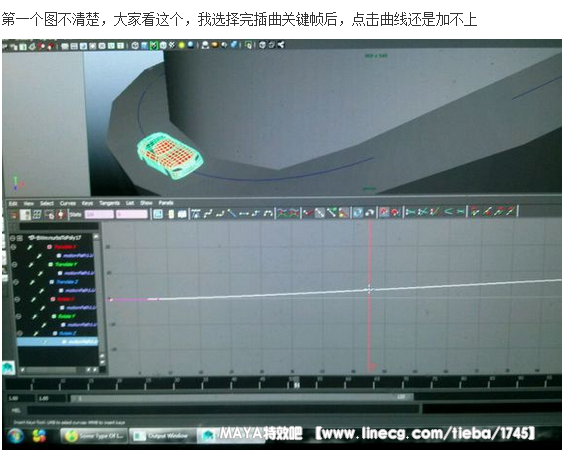This screenshot has width=569, height=450.
Task: Select the Move Nearest Picked Key tool
Action: [14, 215]
